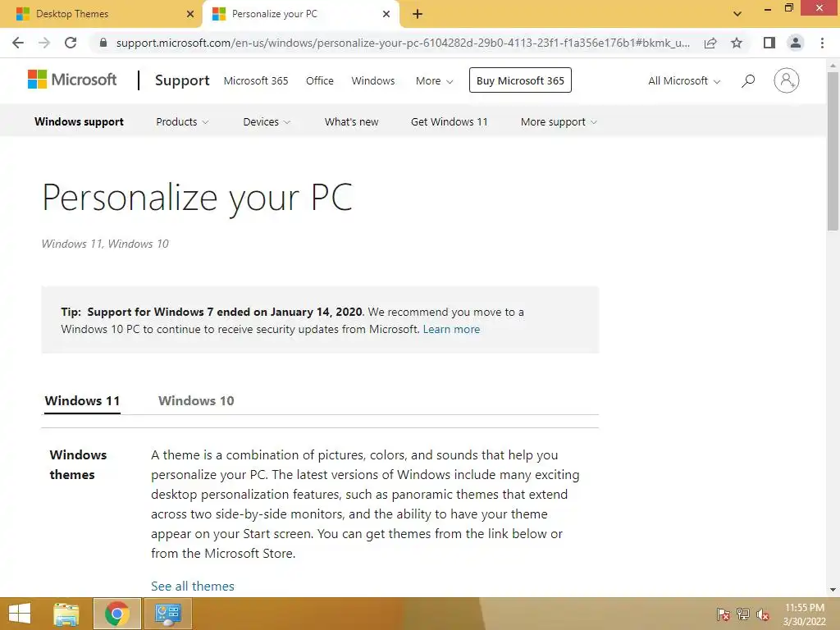Expand the More dropdown in Microsoft header

435,81
